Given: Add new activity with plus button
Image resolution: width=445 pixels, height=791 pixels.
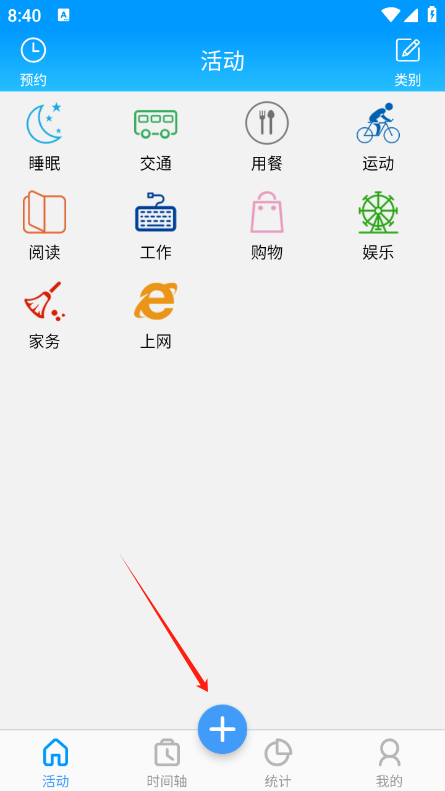Looking at the screenshot, I should click(x=222, y=729).
